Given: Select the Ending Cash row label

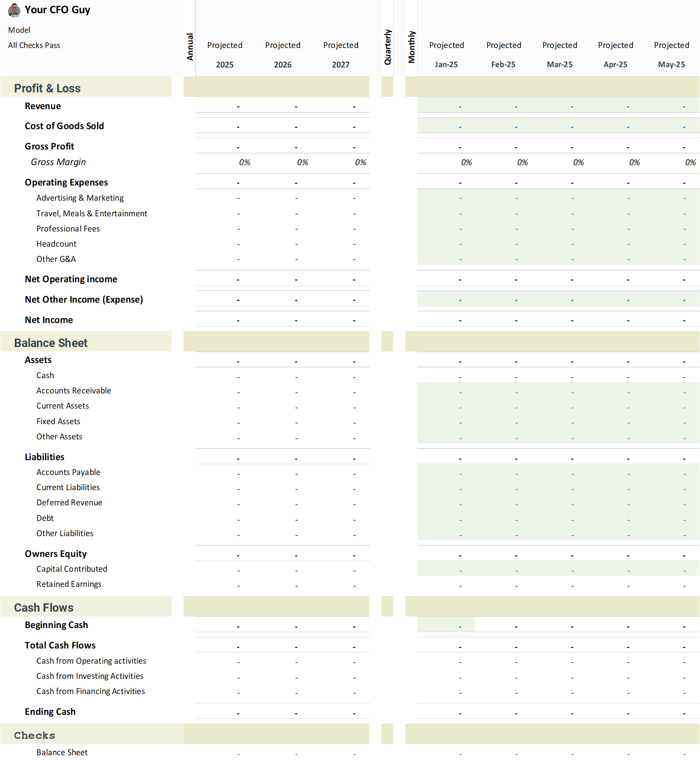Looking at the screenshot, I should point(50,712).
